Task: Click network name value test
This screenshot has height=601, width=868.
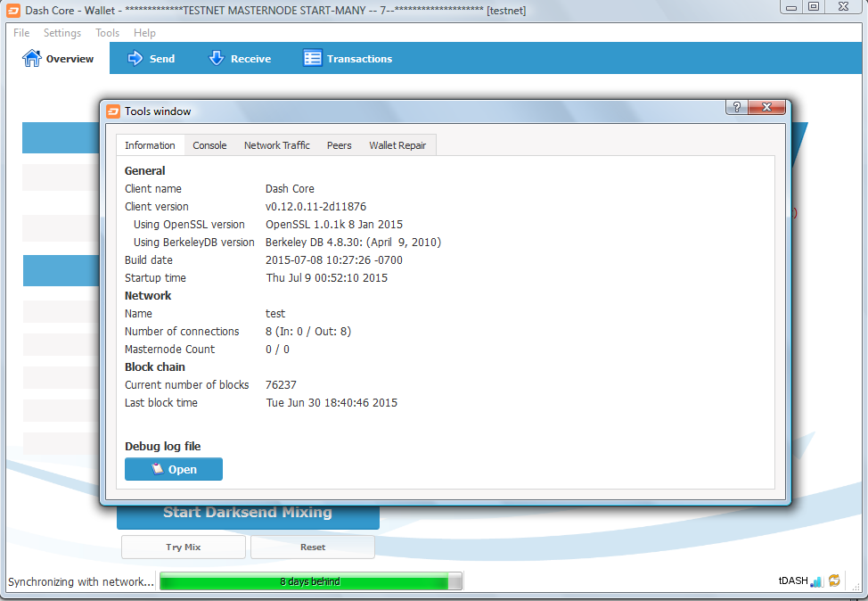Action: (x=275, y=314)
